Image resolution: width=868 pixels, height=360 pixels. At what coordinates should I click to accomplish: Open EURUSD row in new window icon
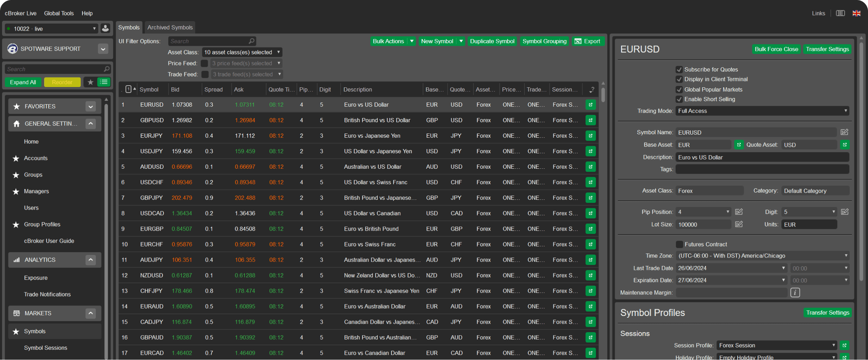coord(590,105)
